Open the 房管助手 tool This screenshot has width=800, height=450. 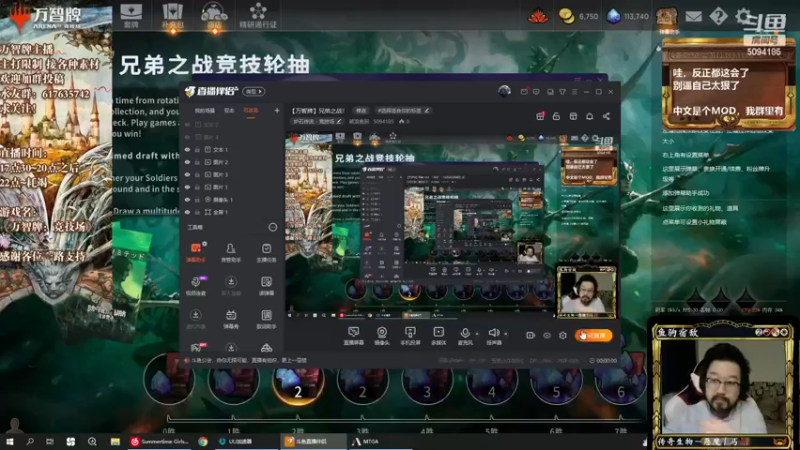(231, 252)
